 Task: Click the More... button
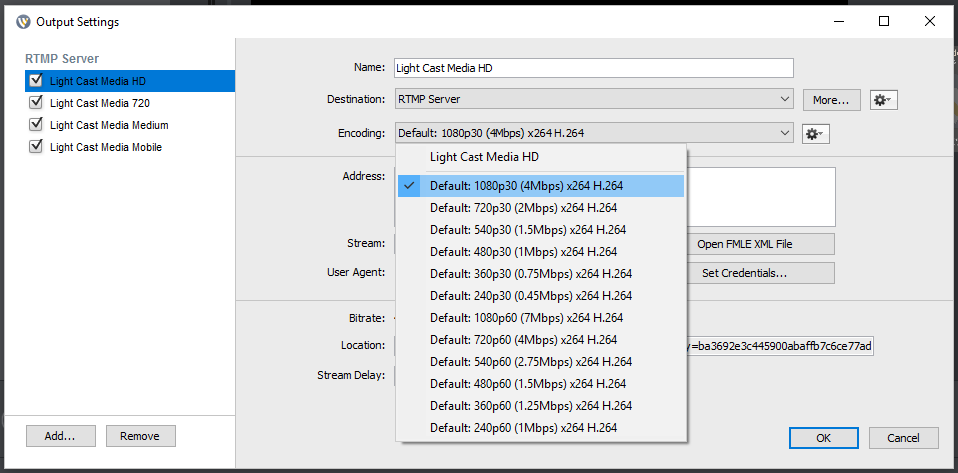pos(830,100)
